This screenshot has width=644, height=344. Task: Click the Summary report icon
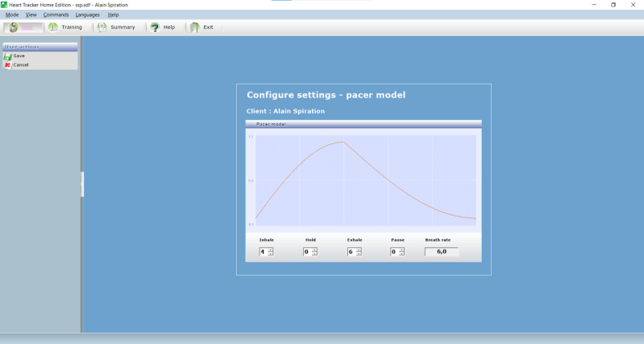(102, 27)
